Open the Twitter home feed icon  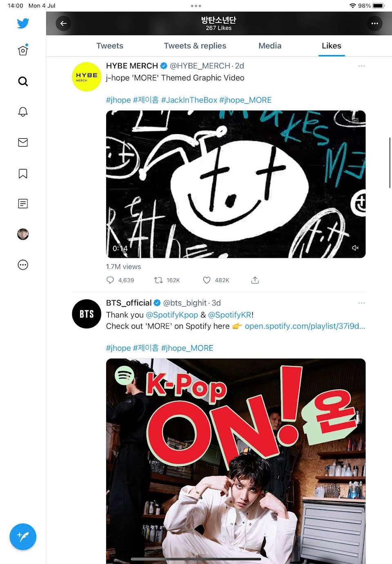click(23, 51)
